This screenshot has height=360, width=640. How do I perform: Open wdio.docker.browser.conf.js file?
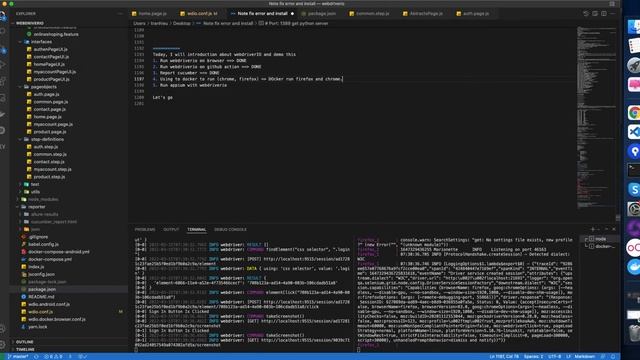(x=57, y=319)
